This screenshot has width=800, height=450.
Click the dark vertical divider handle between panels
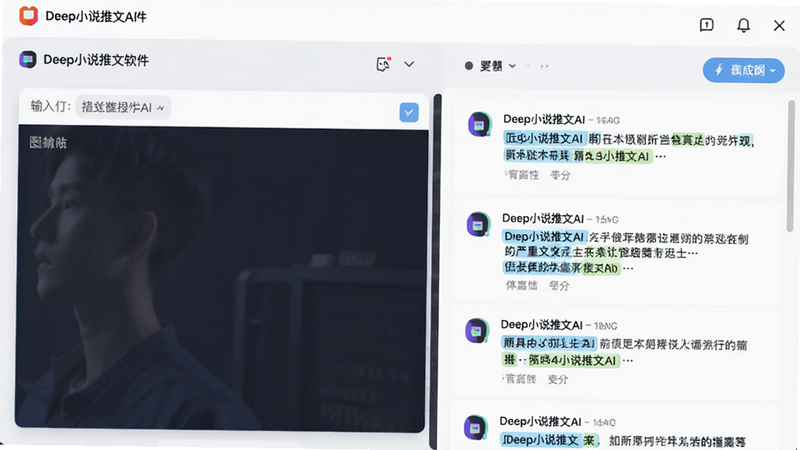point(437,270)
